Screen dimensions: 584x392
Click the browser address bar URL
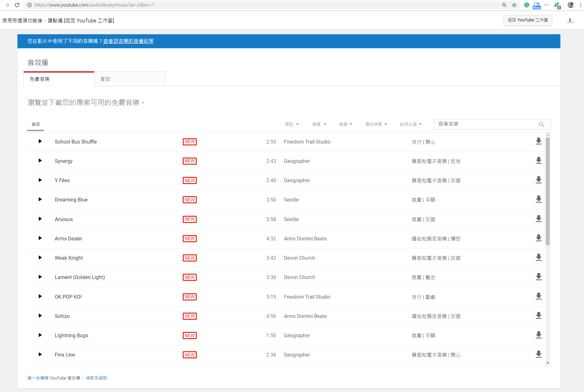point(94,5)
